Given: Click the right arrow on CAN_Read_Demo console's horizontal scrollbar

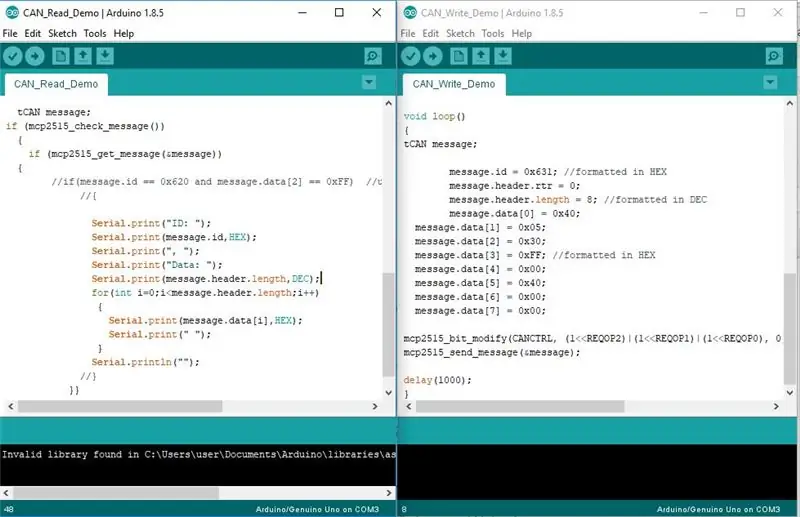Looking at the screenshot, I should 389,493.
